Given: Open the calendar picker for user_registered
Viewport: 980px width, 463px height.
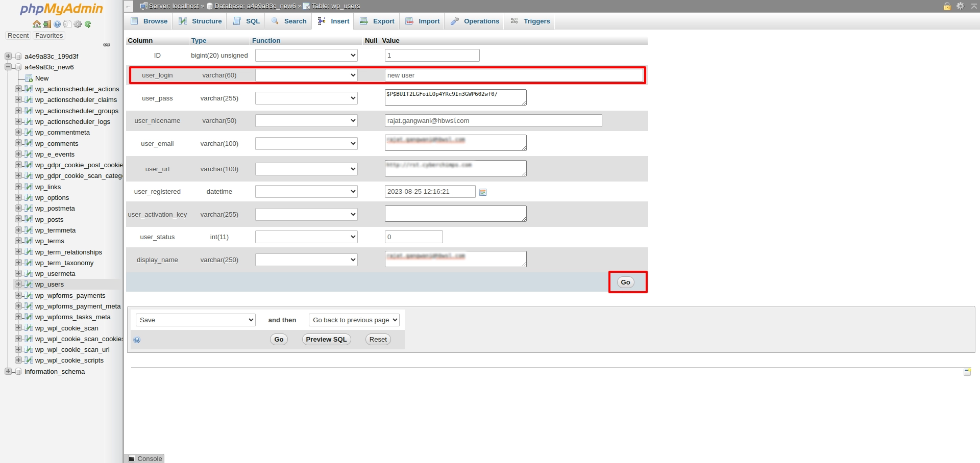Looking at the screenshot, I should coord(483,192).
